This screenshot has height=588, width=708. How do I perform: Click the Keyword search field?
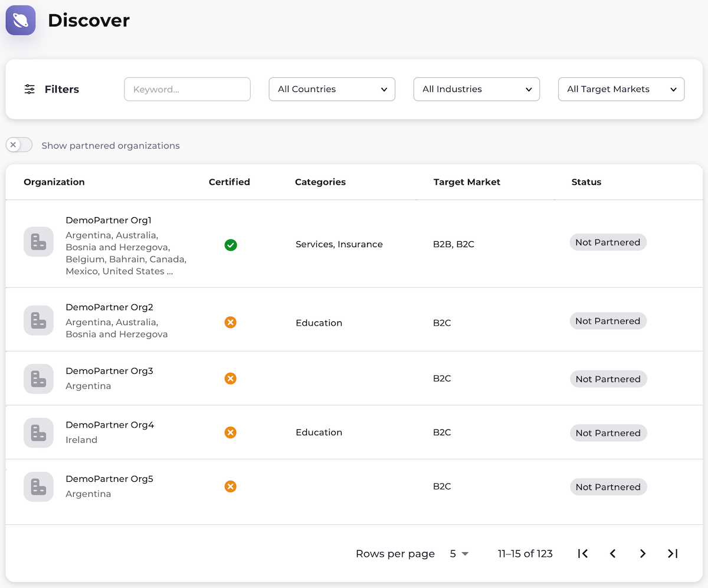(x=188, y=89)
